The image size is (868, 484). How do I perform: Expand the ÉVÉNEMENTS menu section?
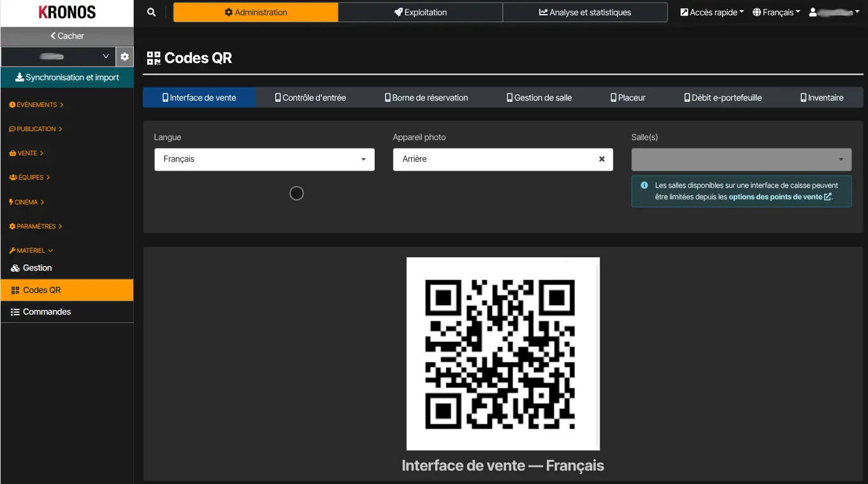(36, 104)
